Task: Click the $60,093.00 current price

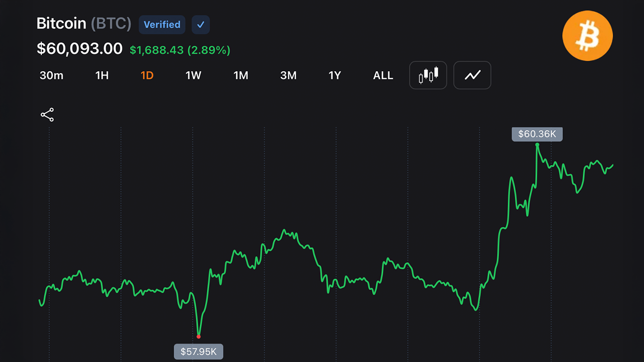Action: click(79, 49)
